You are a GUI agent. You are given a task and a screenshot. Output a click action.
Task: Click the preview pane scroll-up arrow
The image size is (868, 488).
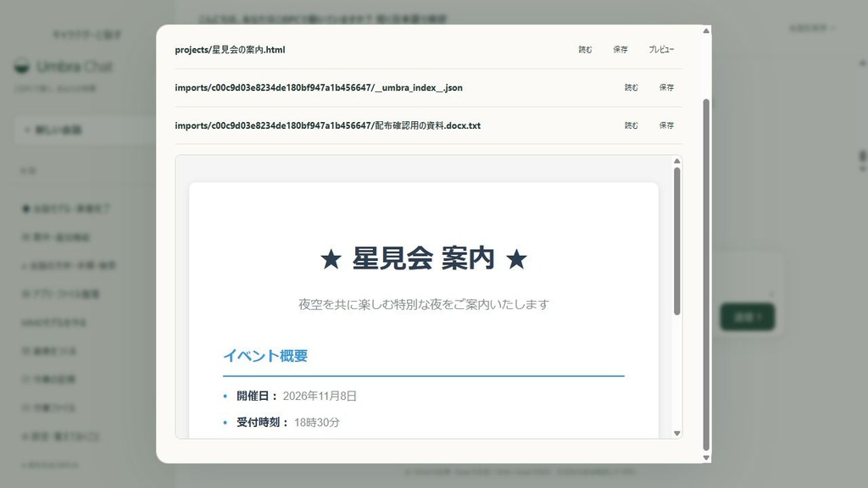tap(676, 161)
